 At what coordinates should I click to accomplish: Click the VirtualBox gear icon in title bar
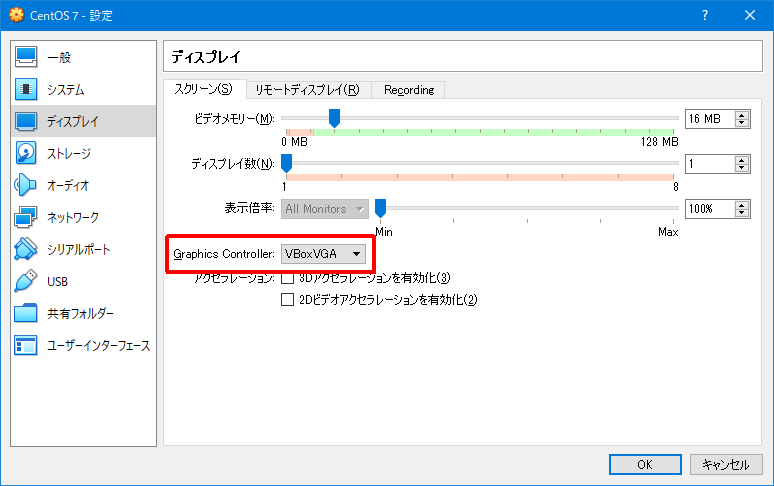(16, 15)
